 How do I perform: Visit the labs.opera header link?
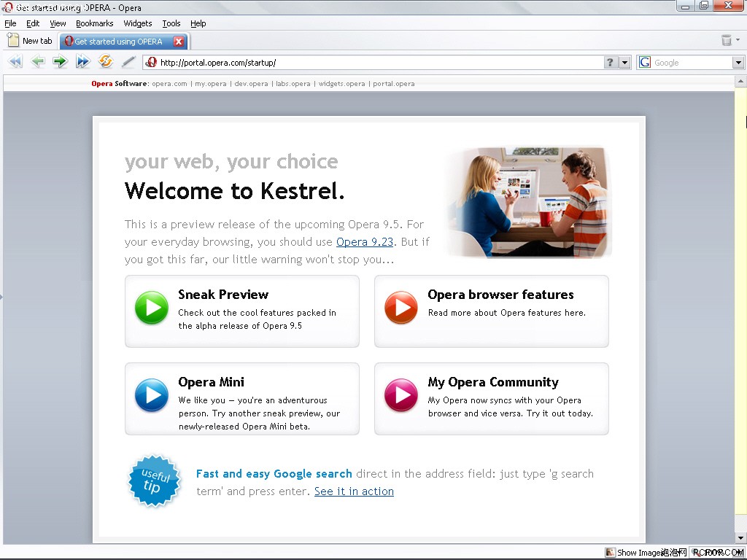(x=293, y=84)
